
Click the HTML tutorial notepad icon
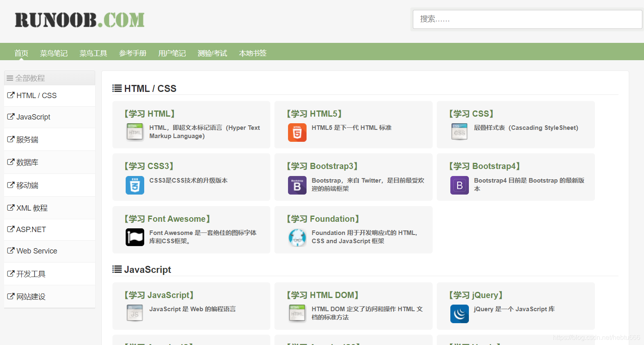click(135, 132)
